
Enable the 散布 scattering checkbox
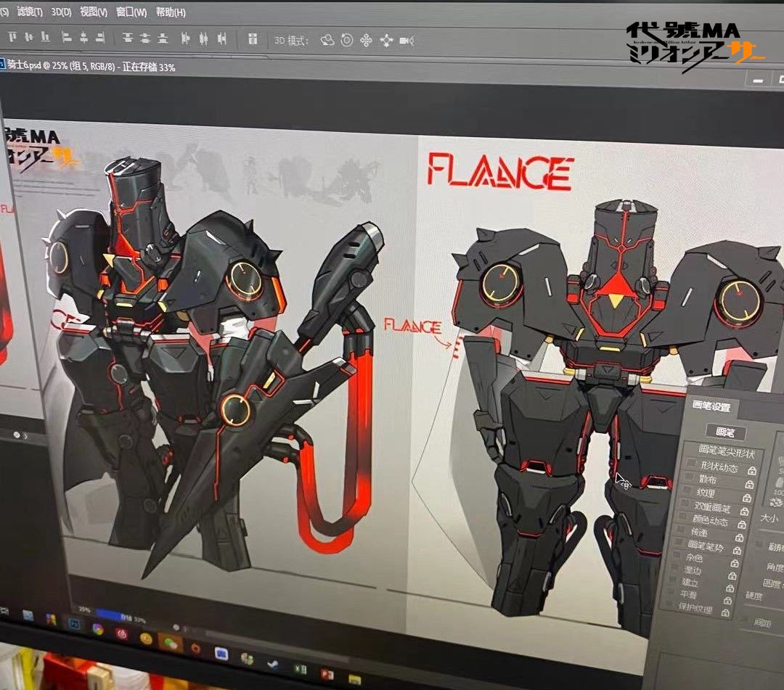[688, 476]
